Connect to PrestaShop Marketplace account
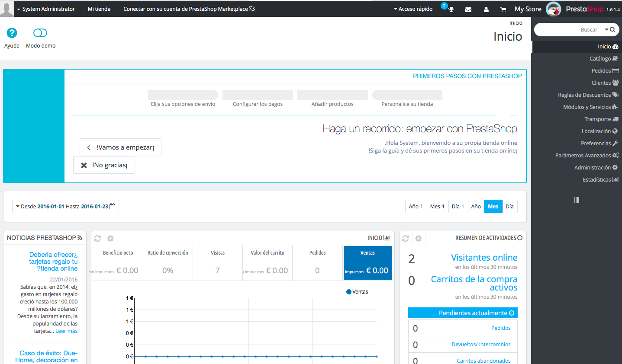 pos(189,9)
